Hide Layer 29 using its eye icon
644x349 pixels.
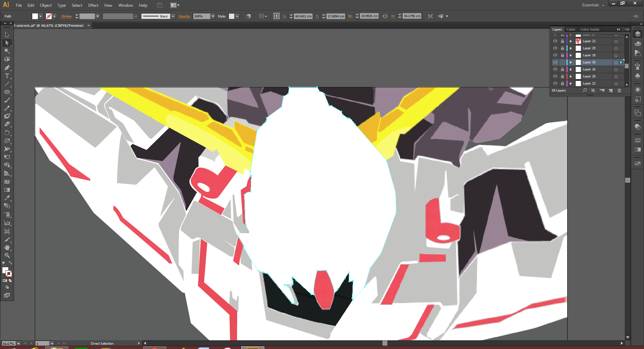pyautogui.click(x=555, y=48)
